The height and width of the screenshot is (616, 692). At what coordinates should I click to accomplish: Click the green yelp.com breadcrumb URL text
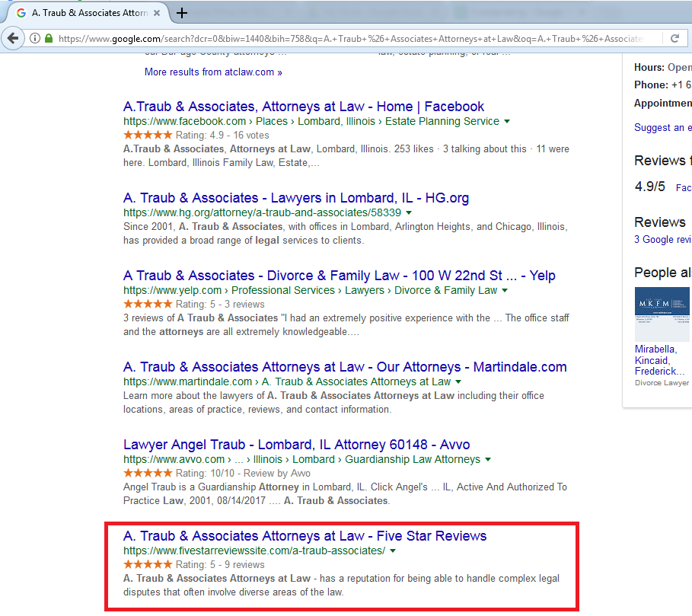(x=311, y=290)
